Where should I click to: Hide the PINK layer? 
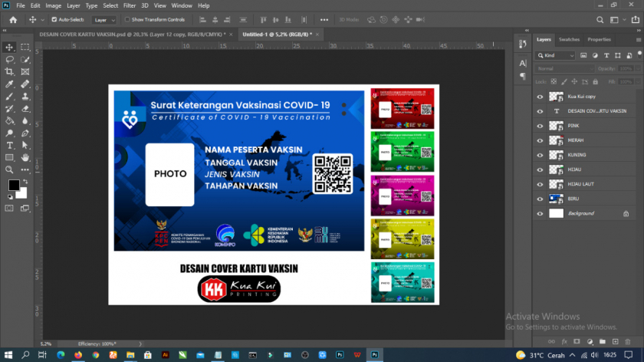coord(540,126)
